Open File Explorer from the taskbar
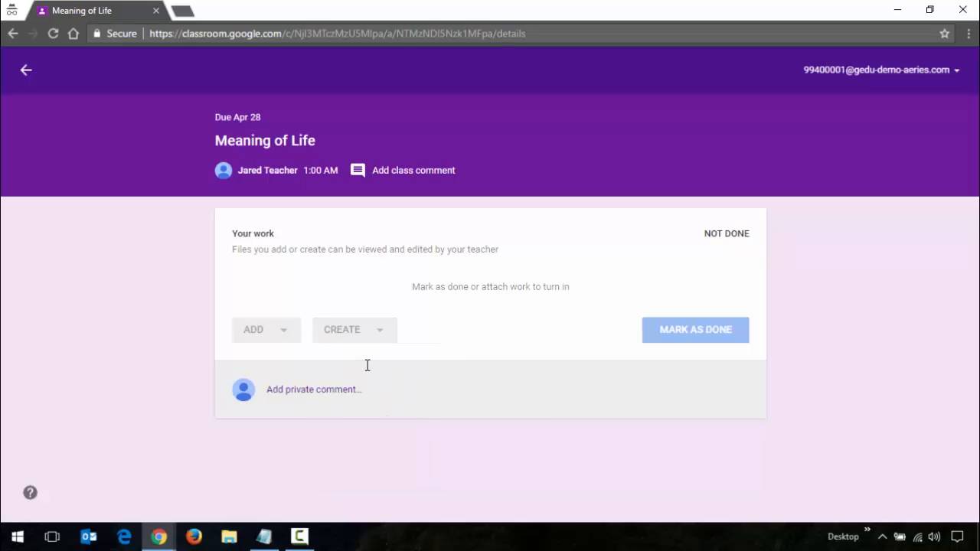Screen dimensions: 980x551 coord(229,536)
